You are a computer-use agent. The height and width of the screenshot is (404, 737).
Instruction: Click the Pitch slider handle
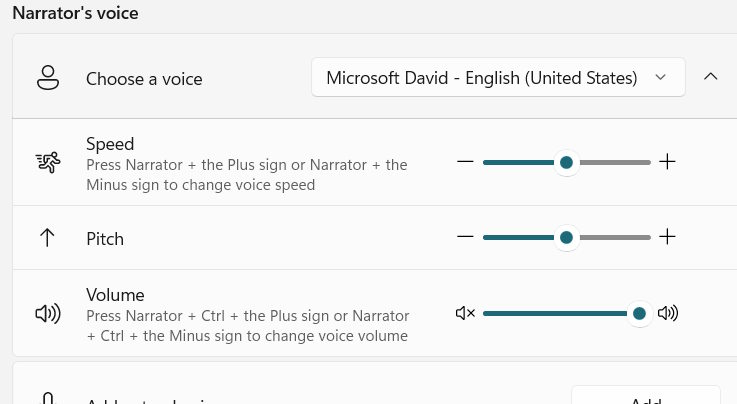pyautogui.click(x=567, y=237)
